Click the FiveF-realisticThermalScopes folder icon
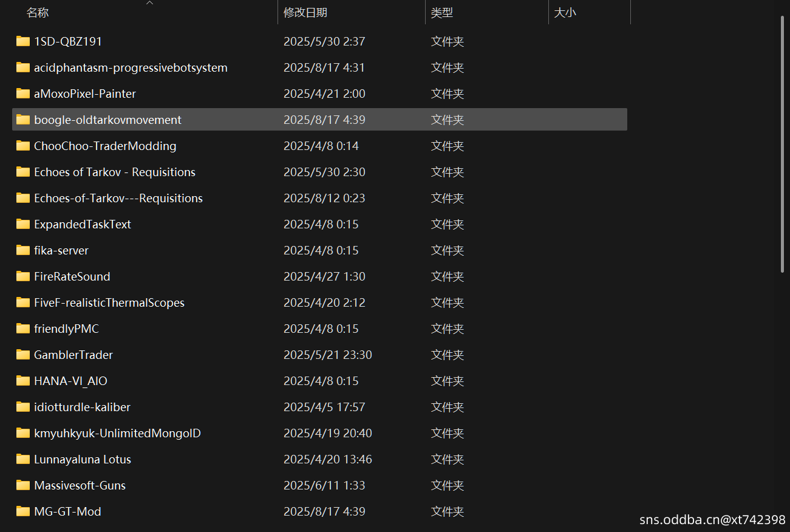This screenshot has width=790, height=532. 23,302
